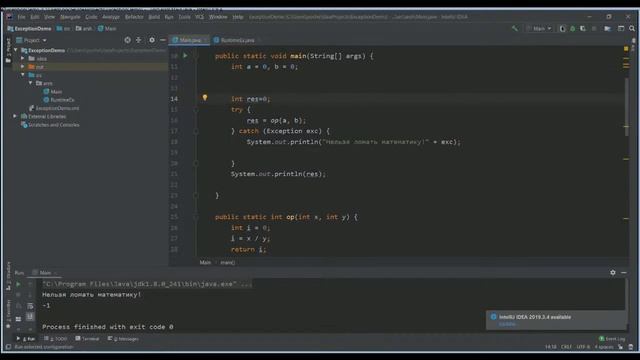Click the CRLF line separator in status bar
Viewport: 640px width, 360px height.
coord(566,347)
